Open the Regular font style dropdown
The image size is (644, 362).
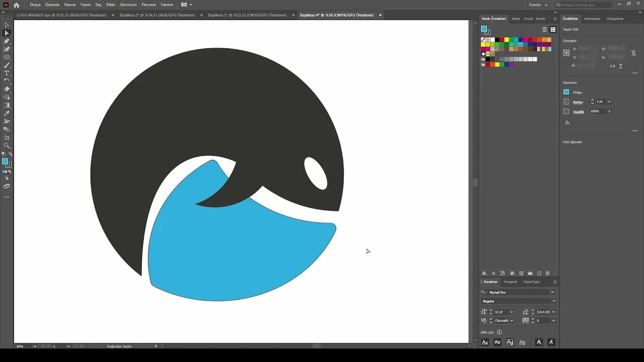coord(553,301)
